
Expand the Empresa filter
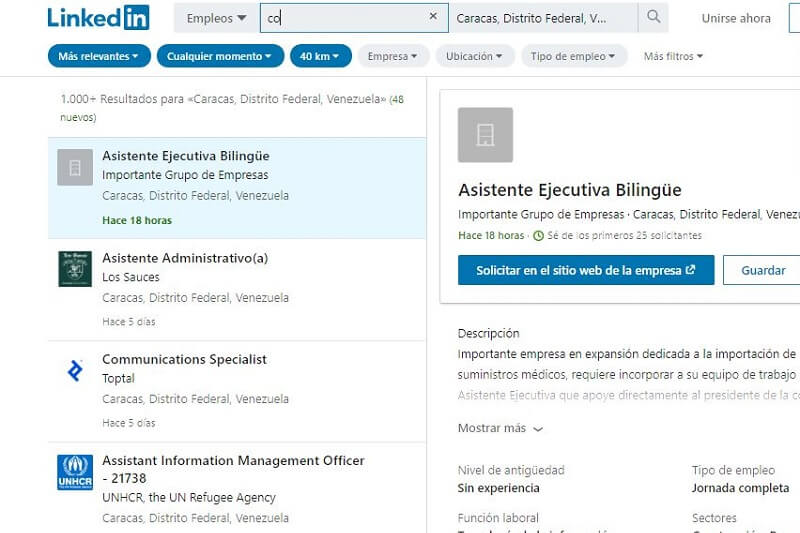pyautogui.click(x=393, y=56)
